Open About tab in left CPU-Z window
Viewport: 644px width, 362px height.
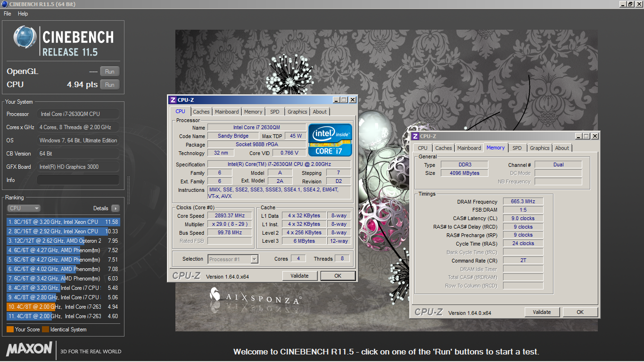point(320,112)
